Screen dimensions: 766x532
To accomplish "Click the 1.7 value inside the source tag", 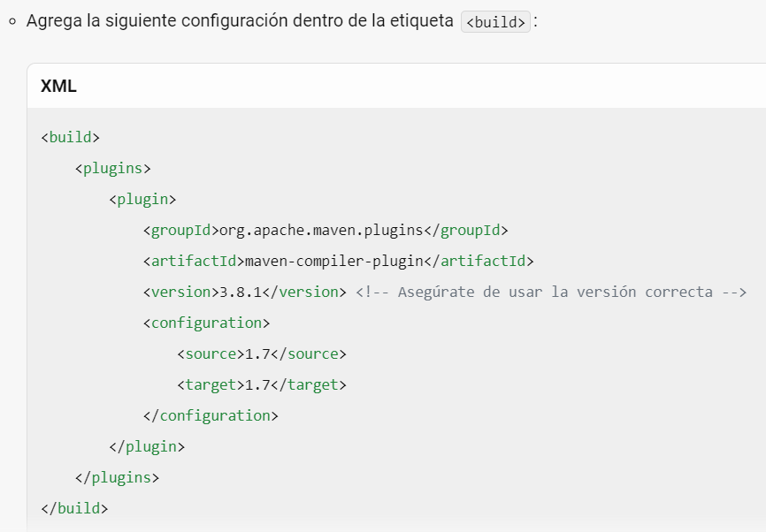I will (x=257, y=353).
